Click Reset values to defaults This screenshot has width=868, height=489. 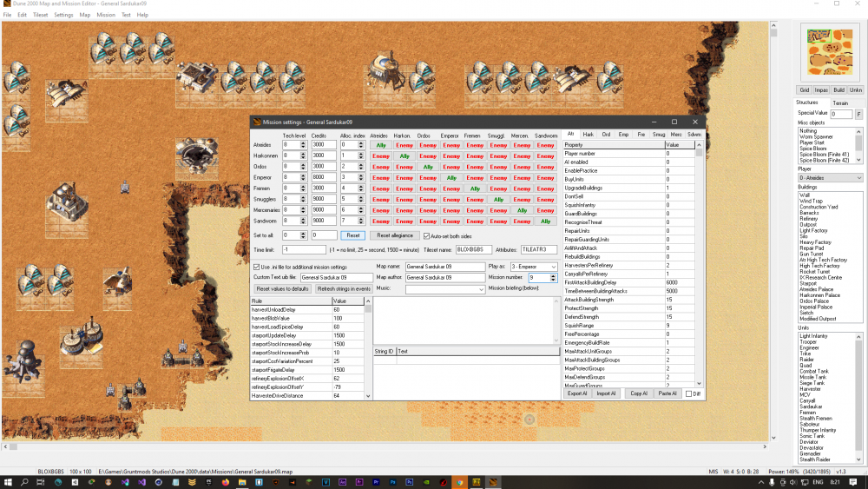(282, 288)
